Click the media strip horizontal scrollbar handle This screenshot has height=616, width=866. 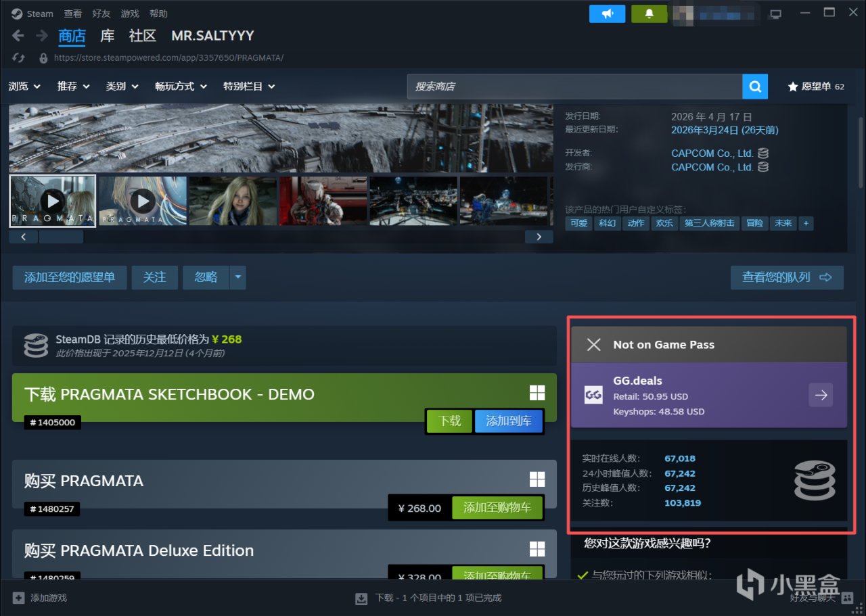[x=61, y=237]
